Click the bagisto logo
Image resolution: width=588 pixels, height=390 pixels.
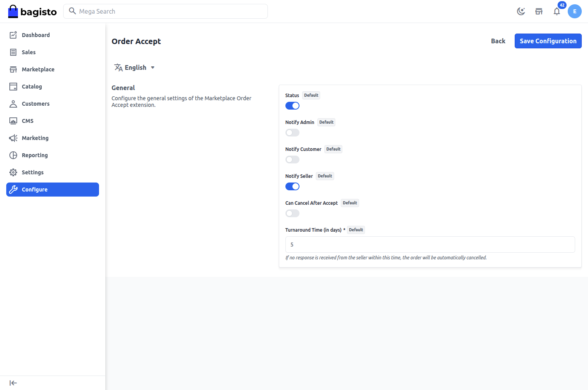pos(32,12)
